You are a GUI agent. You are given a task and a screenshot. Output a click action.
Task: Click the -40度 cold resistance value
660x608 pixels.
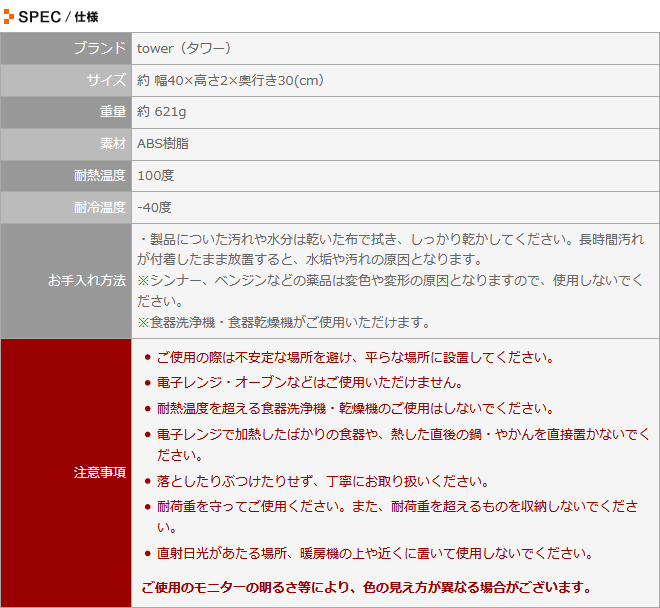[154, 208]
